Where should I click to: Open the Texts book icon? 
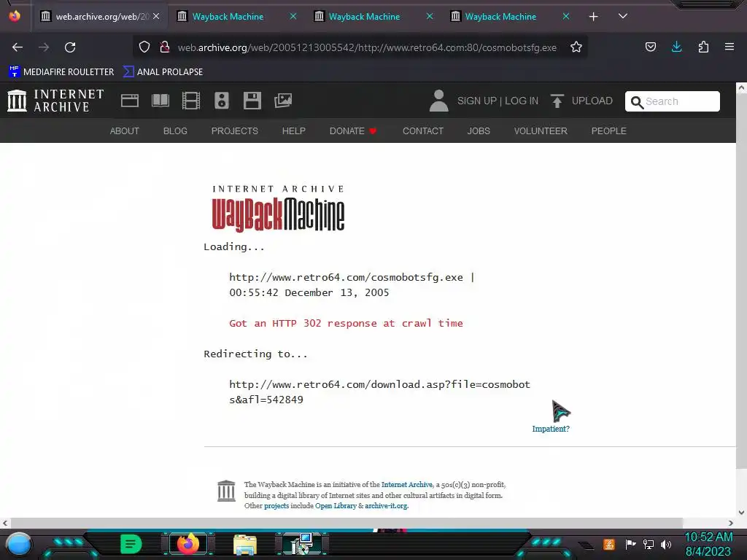tap(160, 101)
